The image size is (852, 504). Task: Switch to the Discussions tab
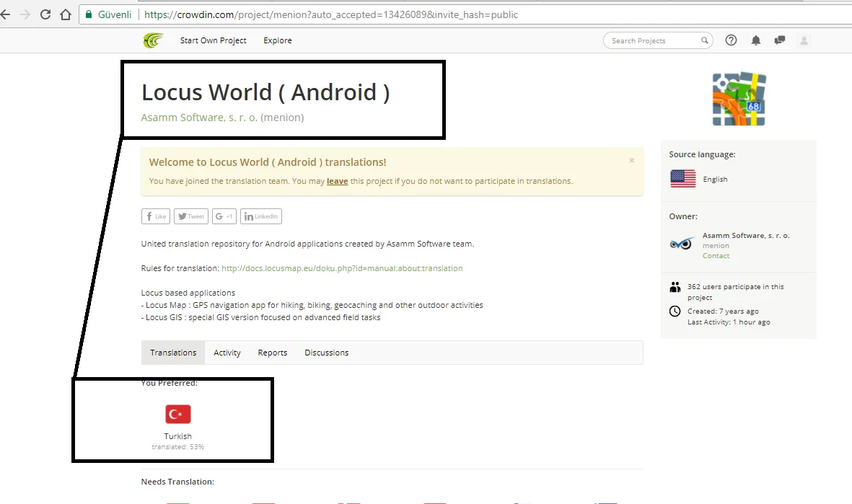(327, 353)
